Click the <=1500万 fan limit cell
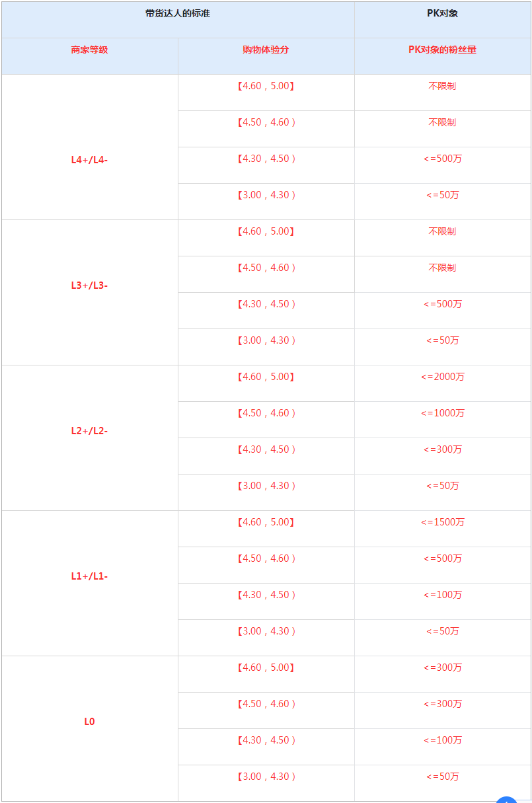Viewport: 532px width, 803px height. 442,522
